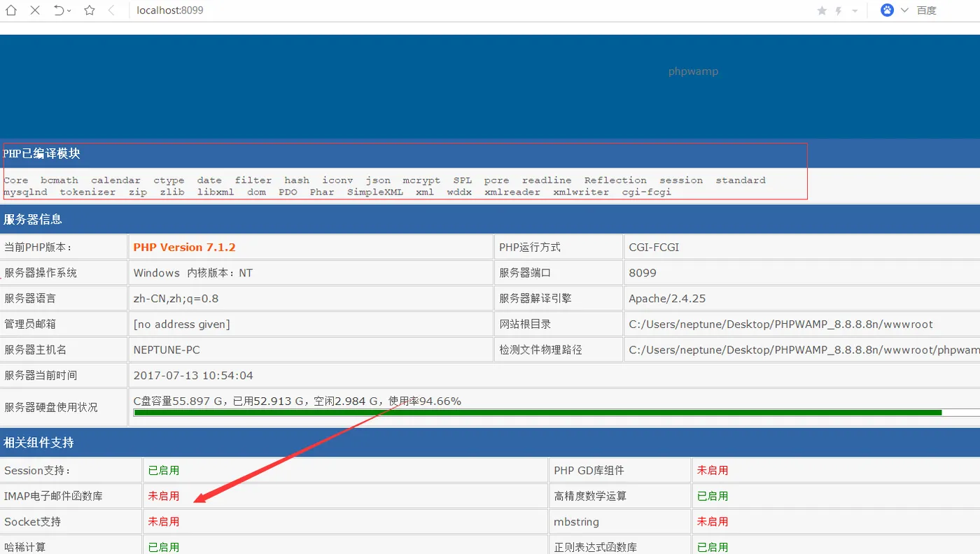The height and width of the screenshot is (554, 980).
Task: Click the 服务器硬盘使用状况 label
Action: click(51, 408)
